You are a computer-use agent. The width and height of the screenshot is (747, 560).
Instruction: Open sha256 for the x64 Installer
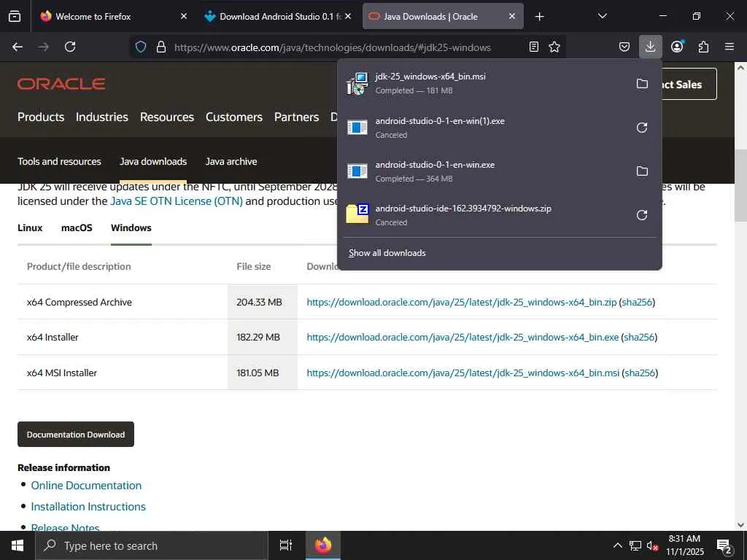pos(639,337)
